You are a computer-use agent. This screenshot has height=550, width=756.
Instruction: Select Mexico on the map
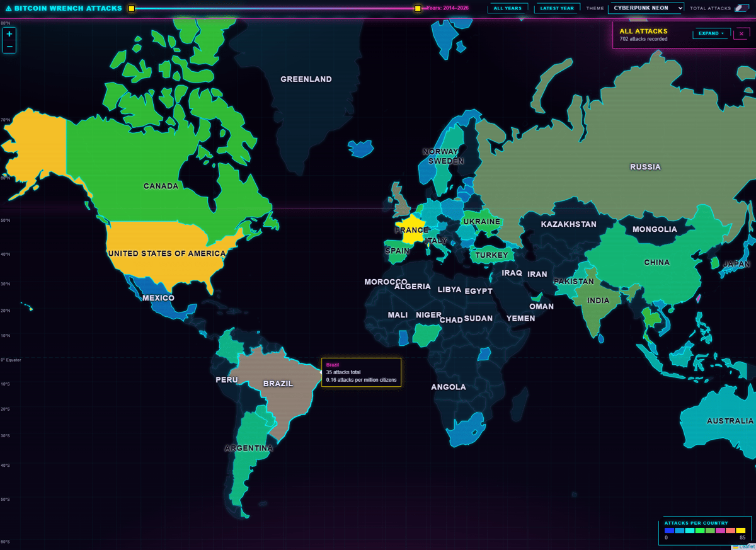click(x=158, y=297)
